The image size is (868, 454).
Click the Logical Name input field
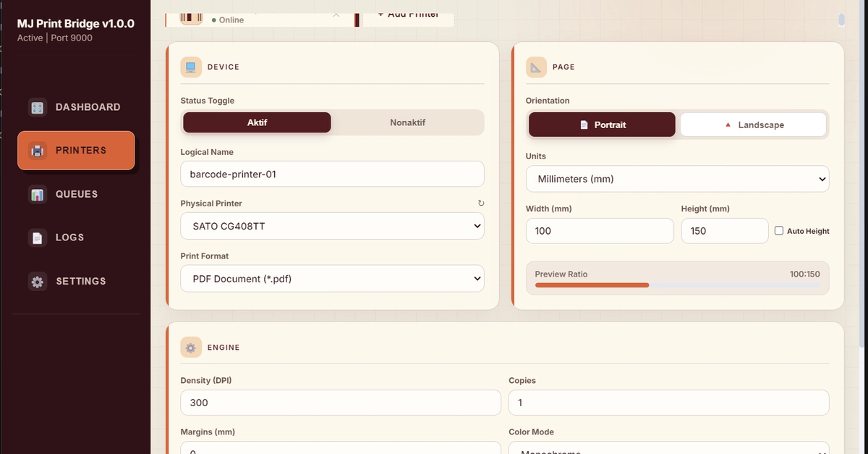click(x=332, y=174)
